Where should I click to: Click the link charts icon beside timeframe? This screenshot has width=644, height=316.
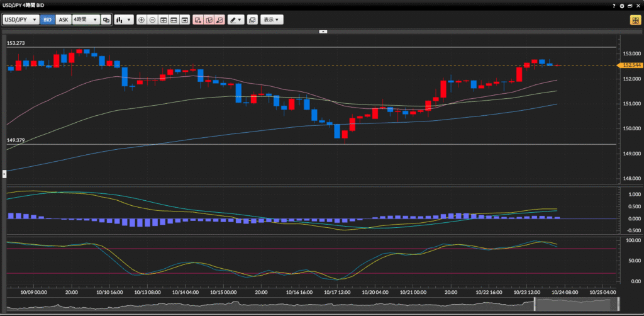pos(106,20)
